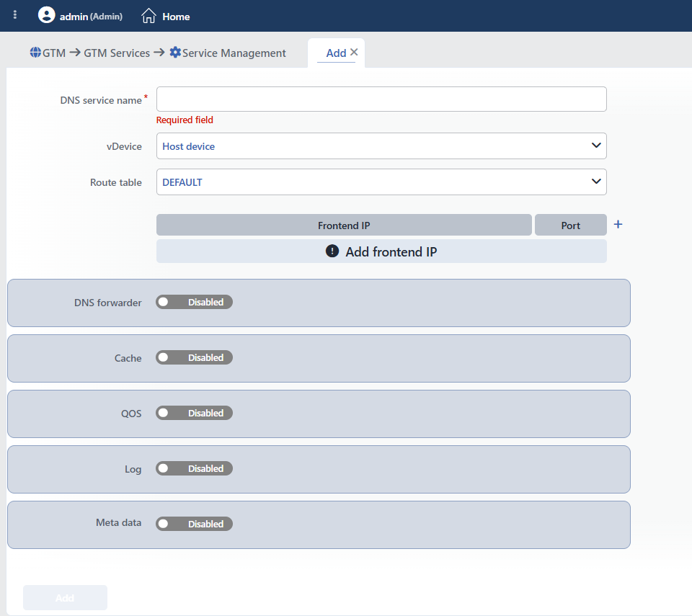This screenshot has height=616, width=692.
Task: Click the 'Required field' error text
Action: click(185, 120)
